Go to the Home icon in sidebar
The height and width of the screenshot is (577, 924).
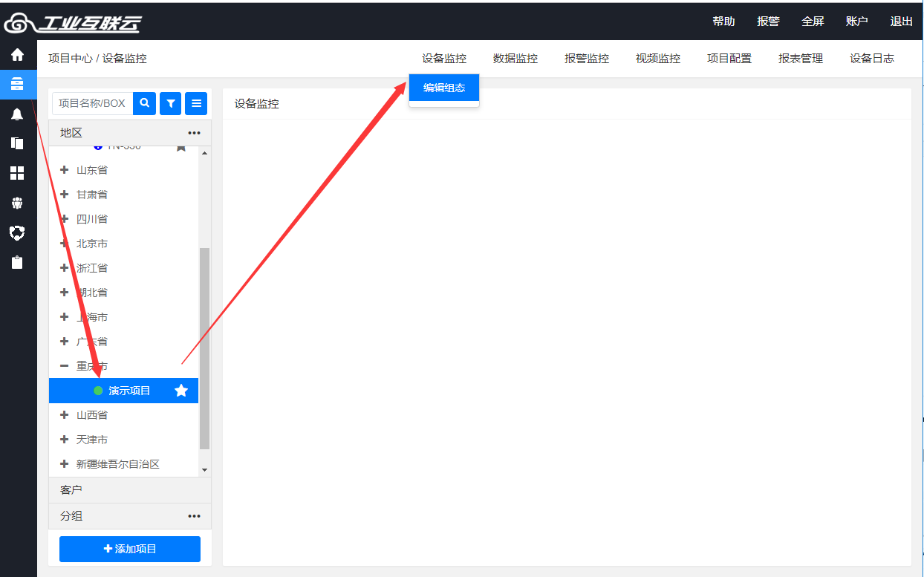(17, 55)
